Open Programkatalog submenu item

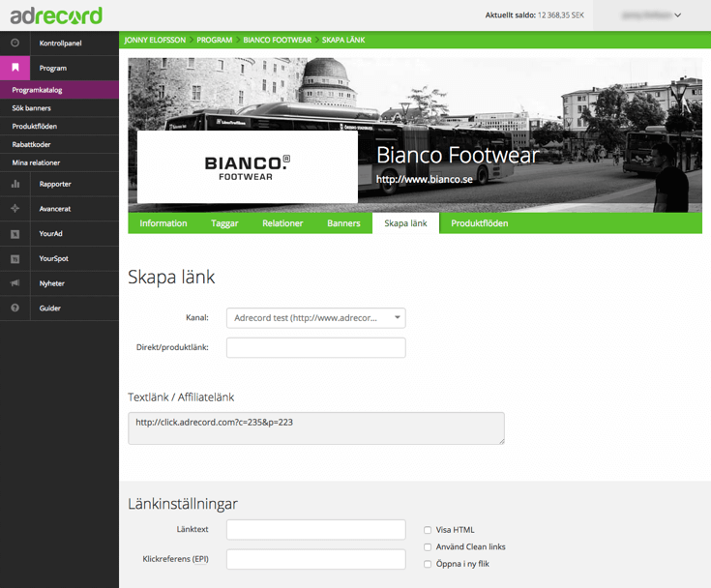(59, 90)
